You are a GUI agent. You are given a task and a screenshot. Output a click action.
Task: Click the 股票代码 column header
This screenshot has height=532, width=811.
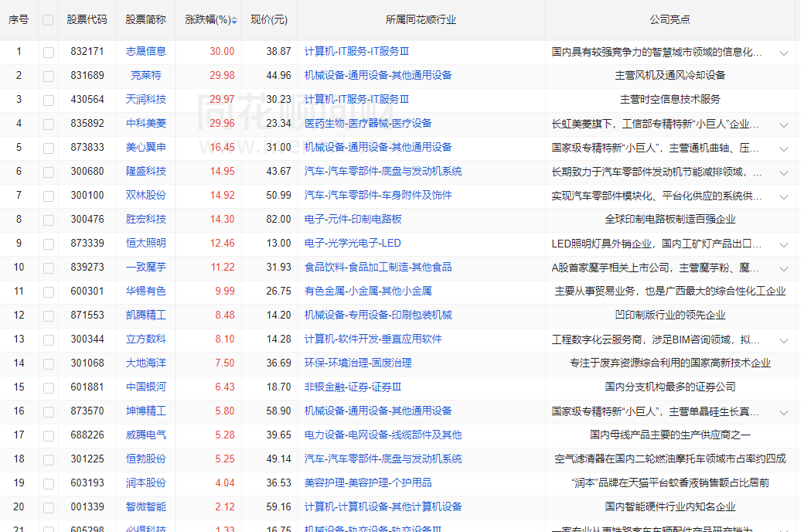(87, 19)
